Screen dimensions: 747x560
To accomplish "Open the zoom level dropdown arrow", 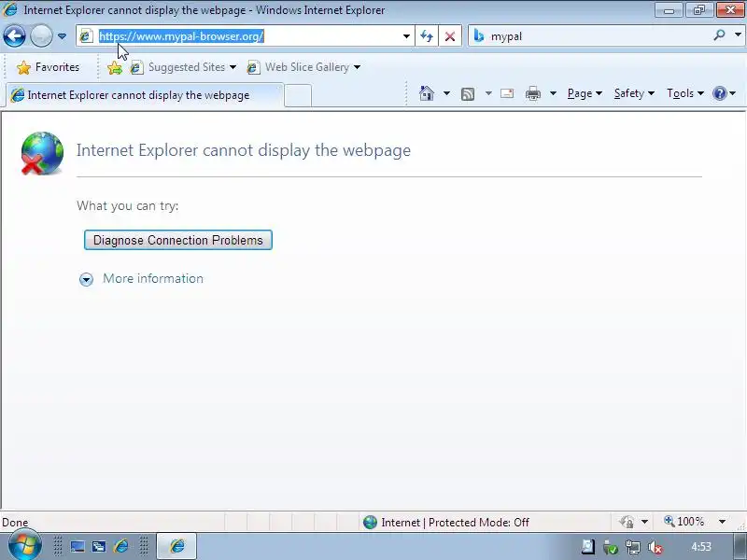I will tap(722, 522).
